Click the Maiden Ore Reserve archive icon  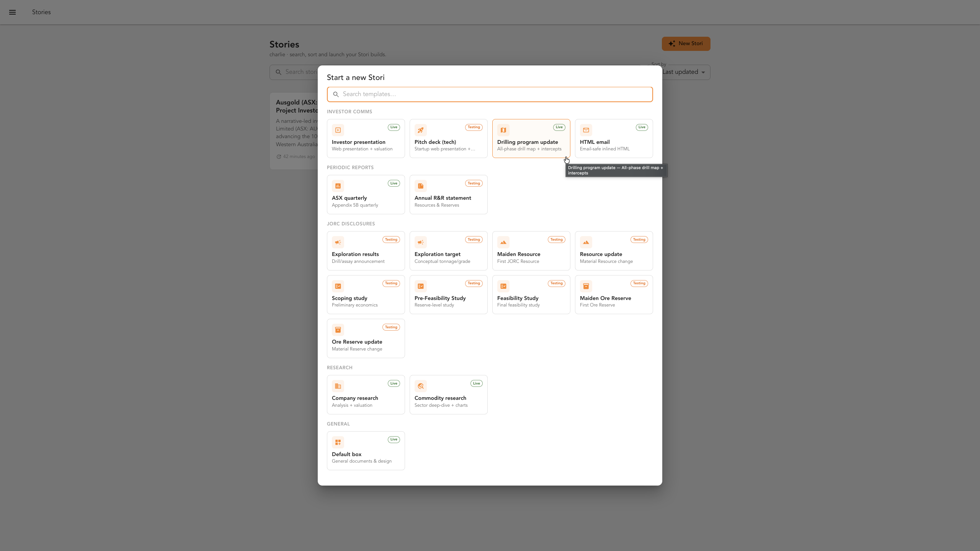586,286
